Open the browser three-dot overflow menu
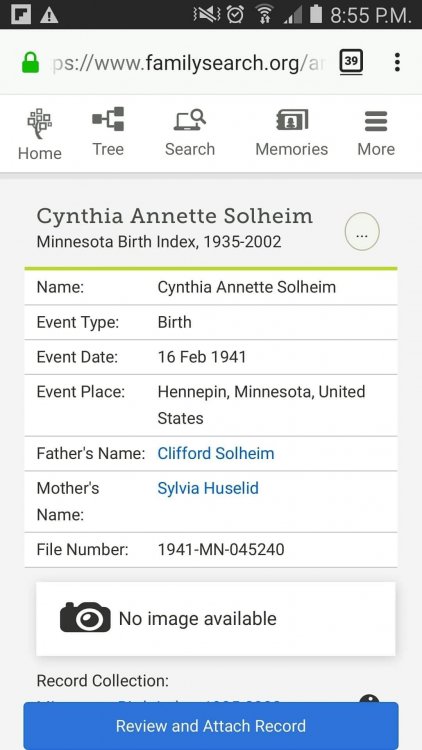The height and width of the screenshot is (750, 422). coord(397,62)
